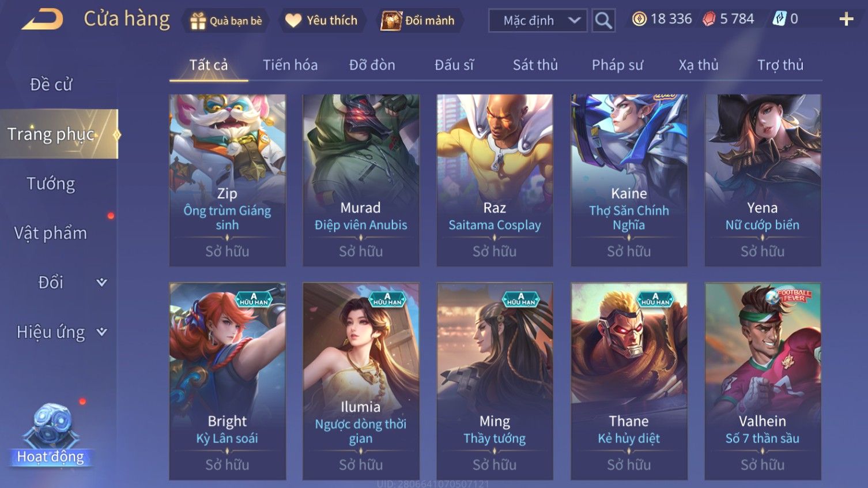868x488 pixels.
Task: Click Sở hữu under Murad skin
Action: (361, 251)
